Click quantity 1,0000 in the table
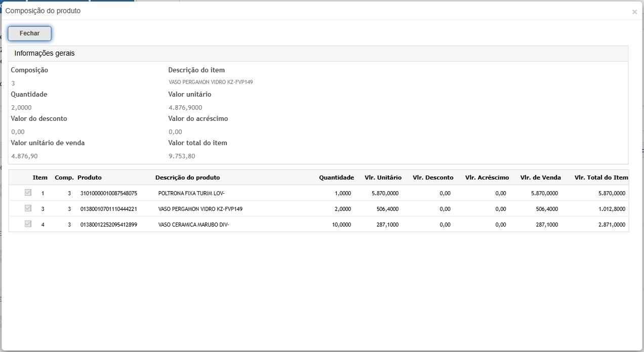Viewport: 644px width, 352px height. pyautogui.click(x=343, y=193)
